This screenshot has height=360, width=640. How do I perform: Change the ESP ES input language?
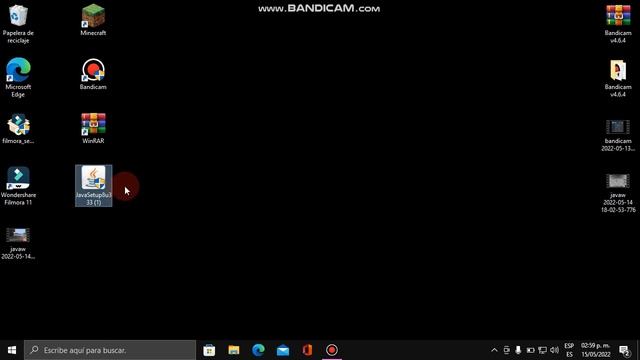(x=569, y=350)
